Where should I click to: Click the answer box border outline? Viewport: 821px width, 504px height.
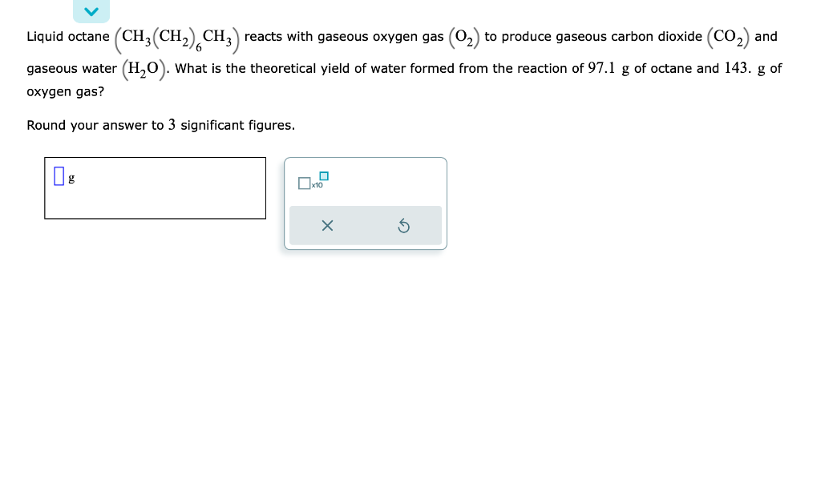pyautogui.click(x=155, y=157)
